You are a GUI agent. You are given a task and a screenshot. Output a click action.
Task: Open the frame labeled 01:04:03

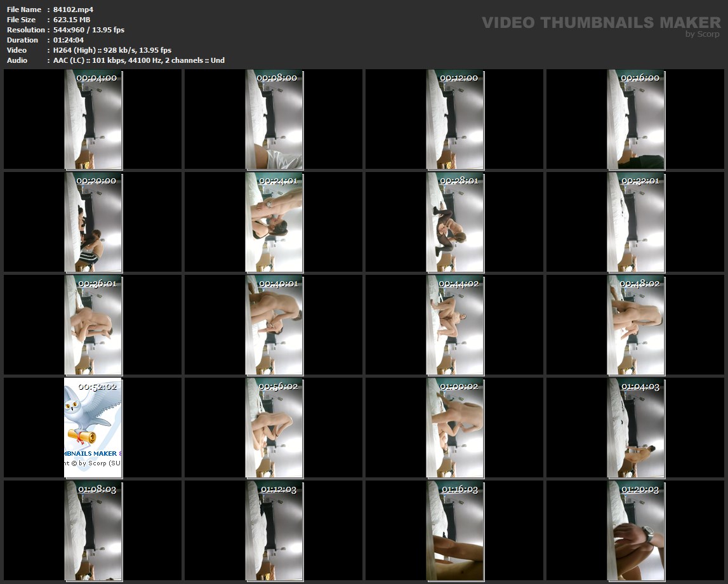pos(636,428)
